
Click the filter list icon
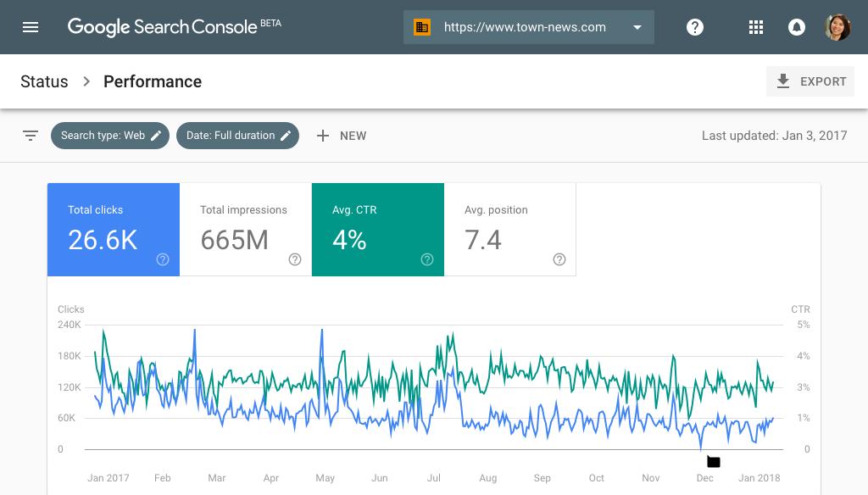[x=31, y=136]
